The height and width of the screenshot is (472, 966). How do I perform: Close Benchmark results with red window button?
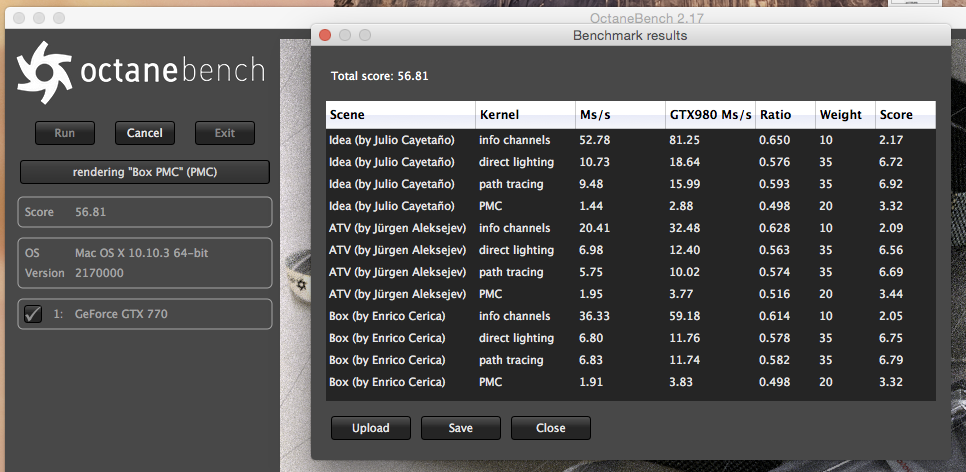325,35
